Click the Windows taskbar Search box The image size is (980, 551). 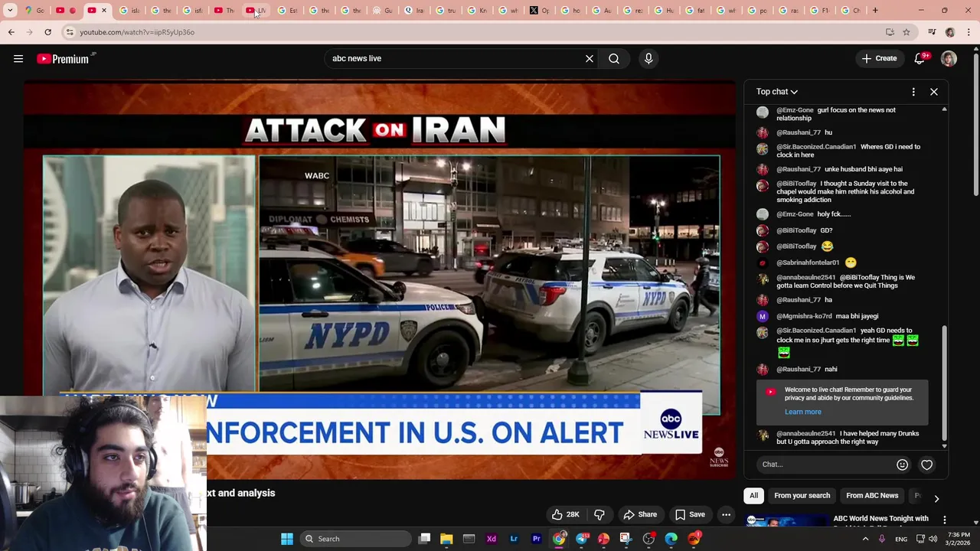pyautogui.click(x=355, y=539)
